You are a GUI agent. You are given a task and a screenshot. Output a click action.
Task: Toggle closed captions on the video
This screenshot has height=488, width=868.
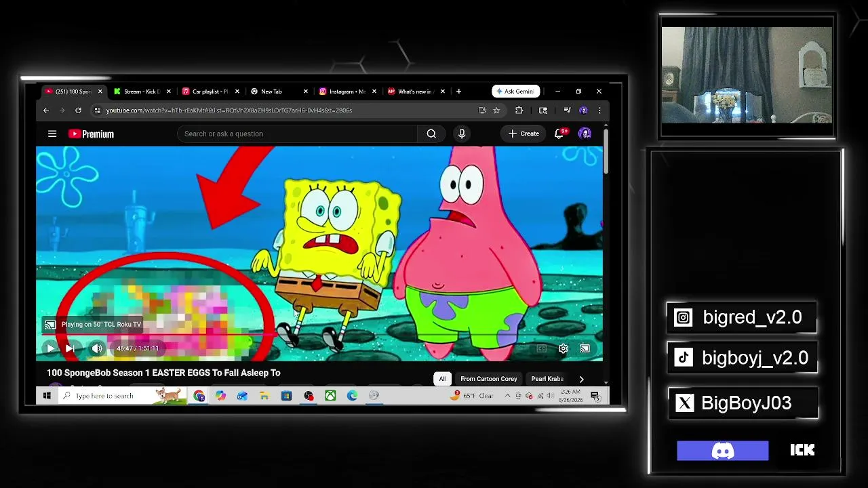(x=541, y=348)
